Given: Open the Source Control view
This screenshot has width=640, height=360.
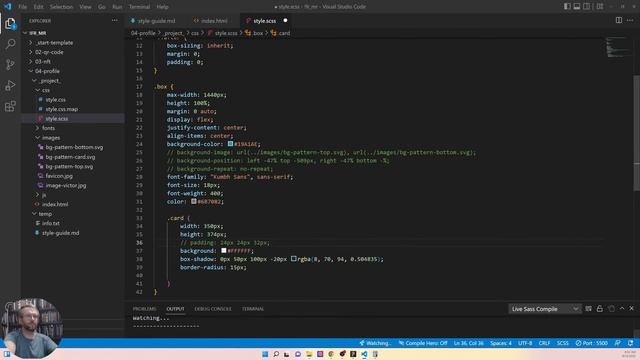Looking at the screenshot, I should [x=10, y=64].
